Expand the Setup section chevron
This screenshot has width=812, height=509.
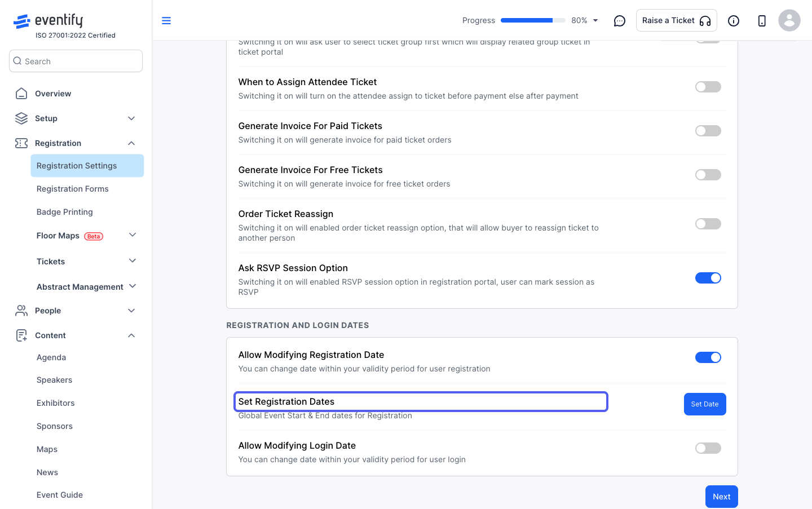pyautogui.click(x=131, y=118)
